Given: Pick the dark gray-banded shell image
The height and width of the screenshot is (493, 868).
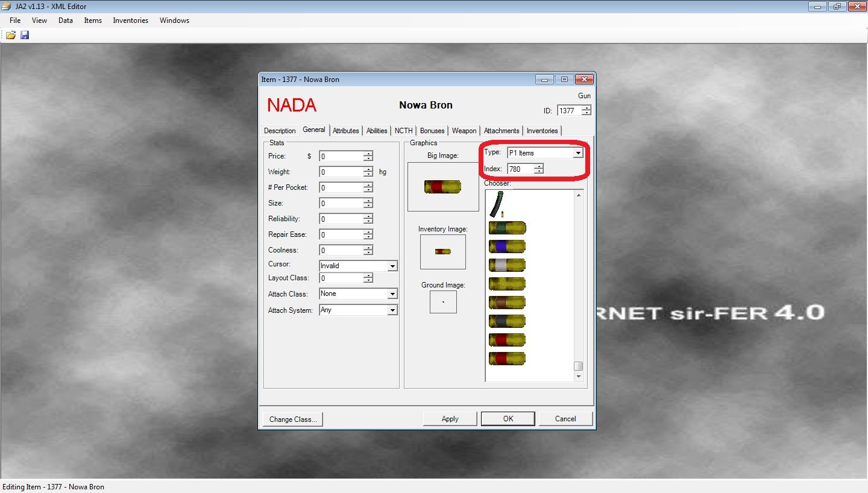Looking at the screenshot, I should pyautogui.click(x=507, y=321).
